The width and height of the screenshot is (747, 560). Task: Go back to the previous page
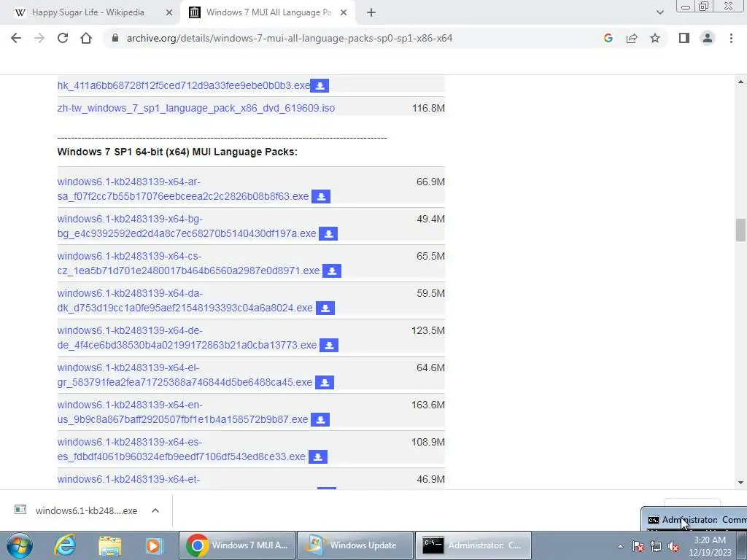(x=16, y=38)
